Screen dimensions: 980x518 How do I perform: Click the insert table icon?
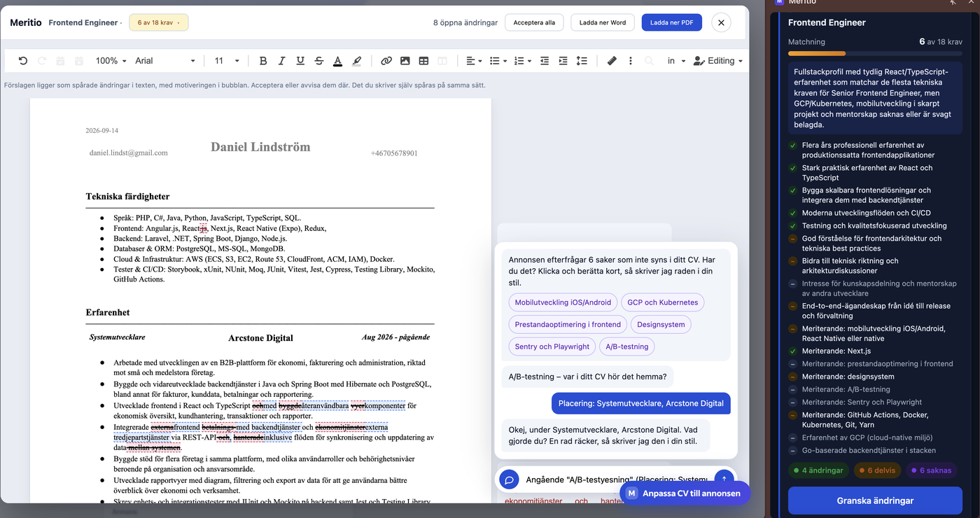pos(423,61)
